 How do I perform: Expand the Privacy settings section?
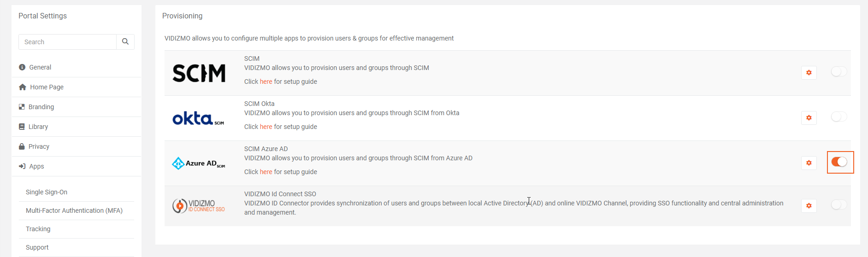coord(39,146)
